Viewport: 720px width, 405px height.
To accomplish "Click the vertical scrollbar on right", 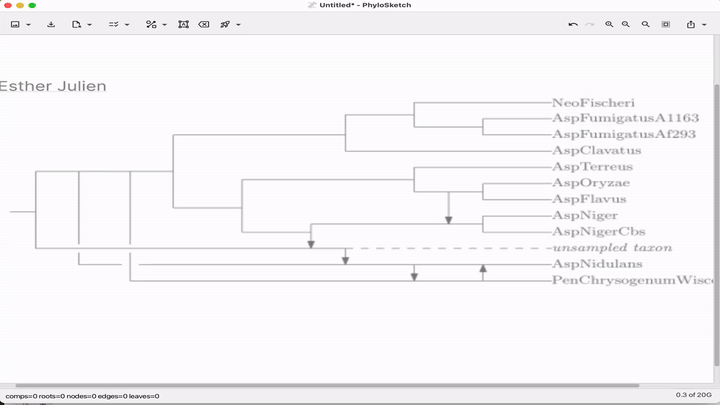I will (x=717, y=225).
